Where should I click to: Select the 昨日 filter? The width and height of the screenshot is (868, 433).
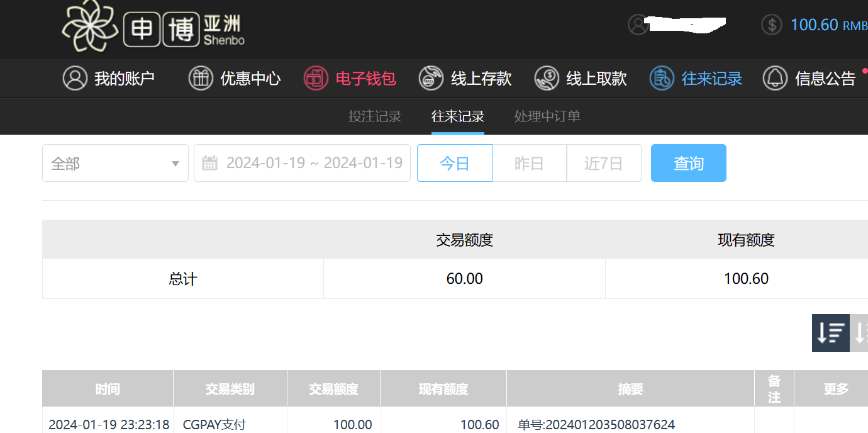click(x=529, y=163)
